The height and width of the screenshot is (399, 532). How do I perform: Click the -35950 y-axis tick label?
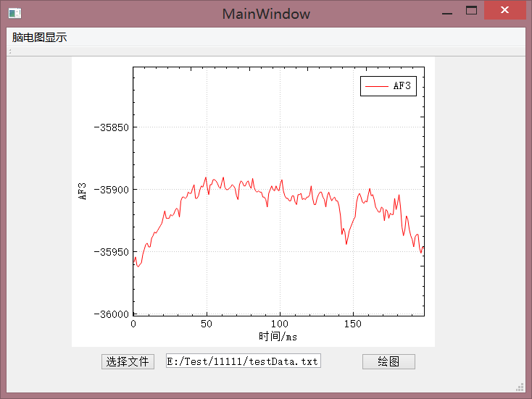point(112,252)
